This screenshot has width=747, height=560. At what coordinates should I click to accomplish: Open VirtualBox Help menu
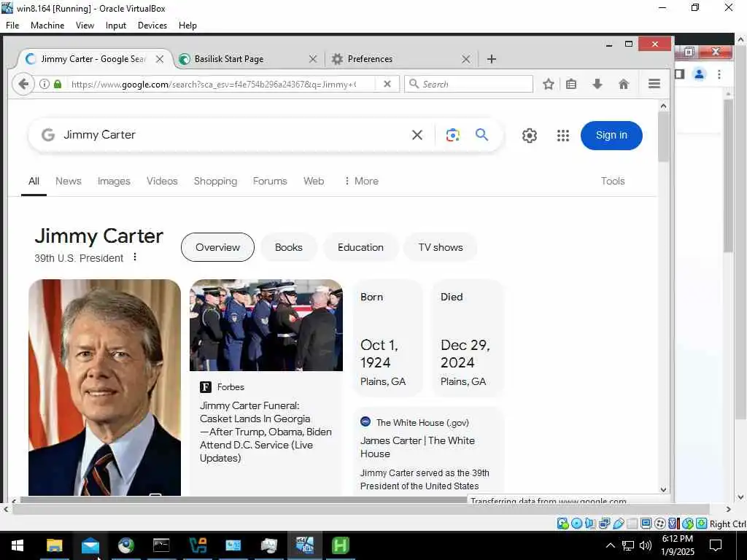pyautogui.click(x=187, y=26)
